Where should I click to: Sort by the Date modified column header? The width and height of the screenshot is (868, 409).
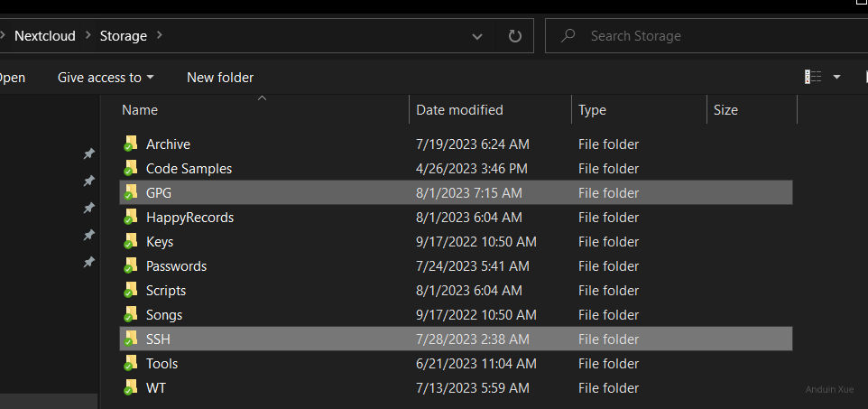459,110
